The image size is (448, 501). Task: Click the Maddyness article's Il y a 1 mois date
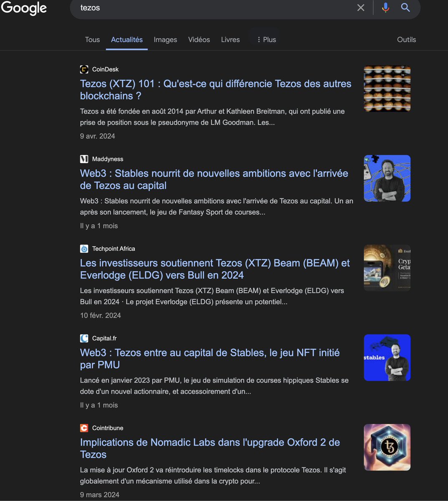(99, 226)
